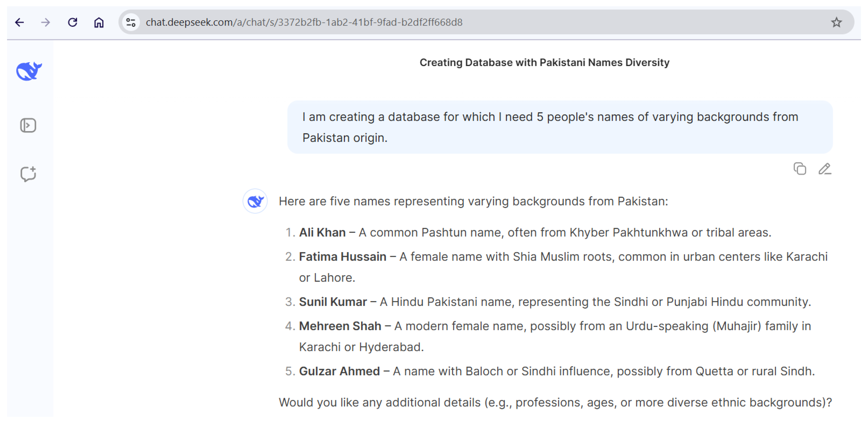Click the name 'Mehreen Shah' in list
The image size is (868, 422).
click(340, 326)
